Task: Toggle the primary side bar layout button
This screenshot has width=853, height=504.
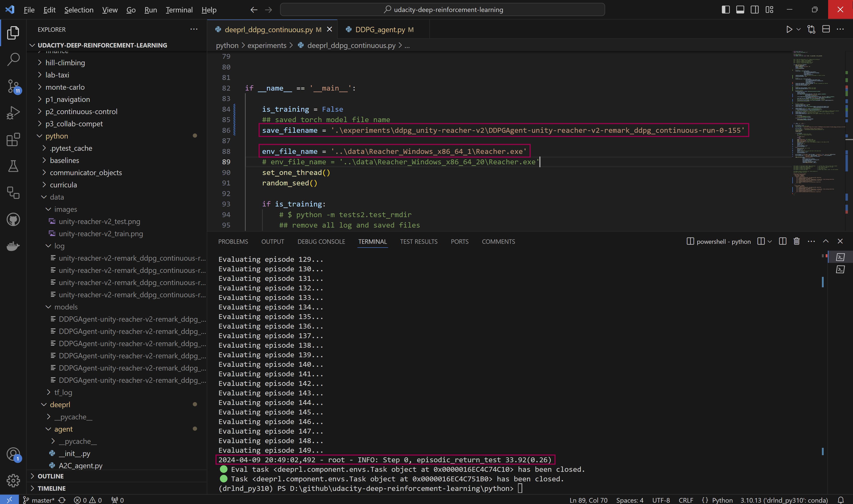Action: point(726,10)
